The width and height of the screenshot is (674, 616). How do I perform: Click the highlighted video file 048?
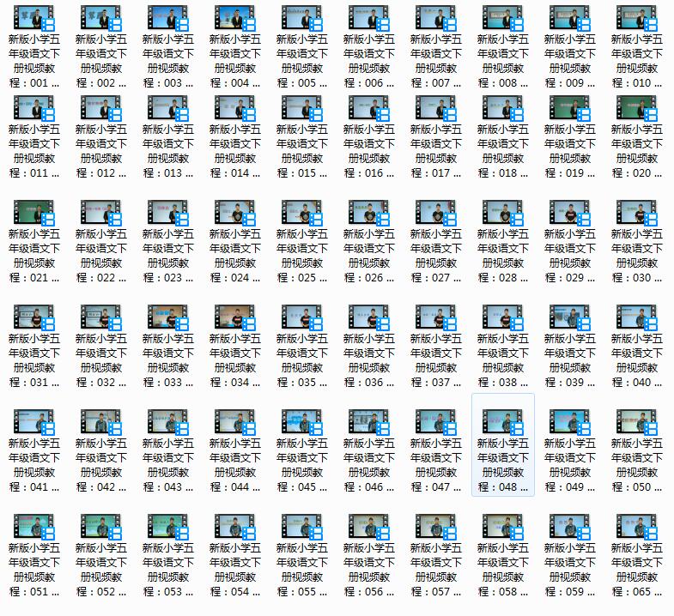(502, 422)
